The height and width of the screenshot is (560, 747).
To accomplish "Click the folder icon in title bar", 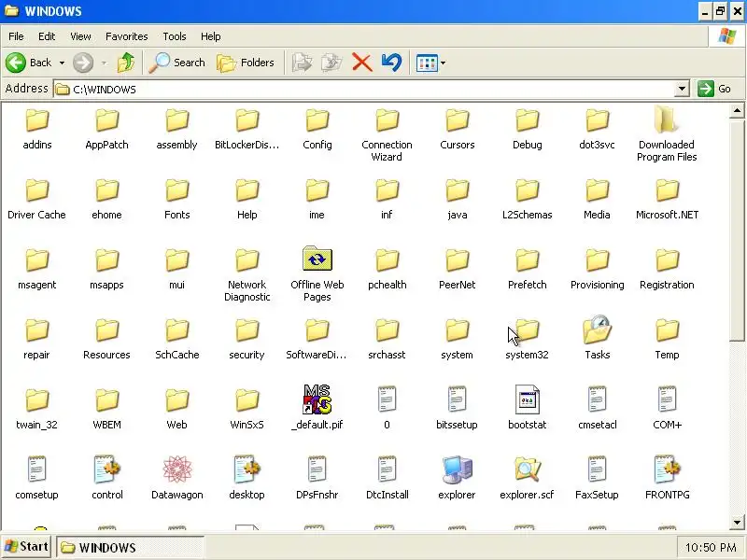I will tap(11, 10).
